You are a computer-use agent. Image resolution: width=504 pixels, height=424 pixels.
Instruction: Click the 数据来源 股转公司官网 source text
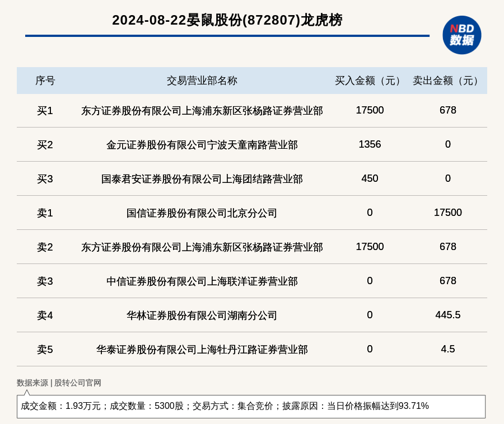(59, 383)
